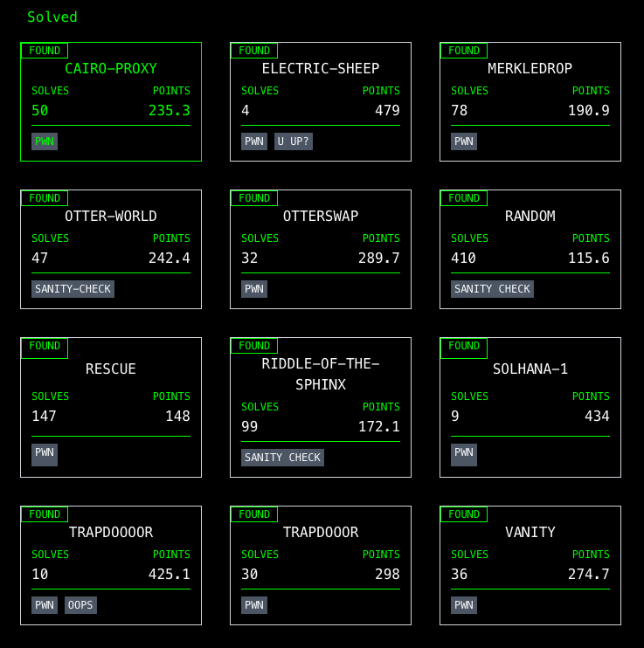The image size is (644, 648).
Task: Click the PWN tag on TRAPDOOOOR
Action: click(45, 605)
